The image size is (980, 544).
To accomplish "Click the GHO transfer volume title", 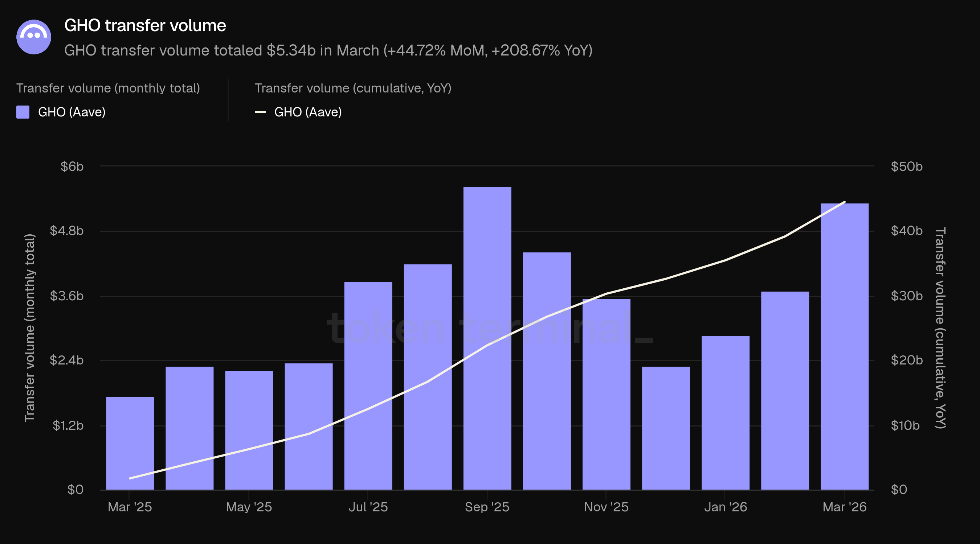I will (x=145, y=25).
